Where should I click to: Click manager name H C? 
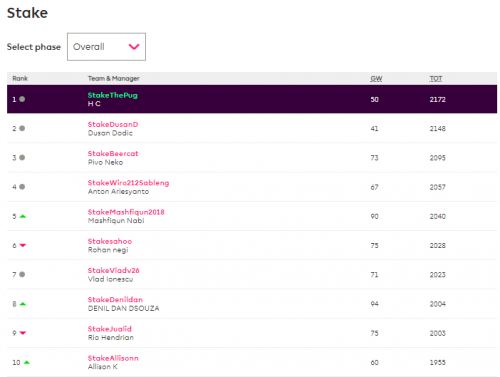point(94,104)
